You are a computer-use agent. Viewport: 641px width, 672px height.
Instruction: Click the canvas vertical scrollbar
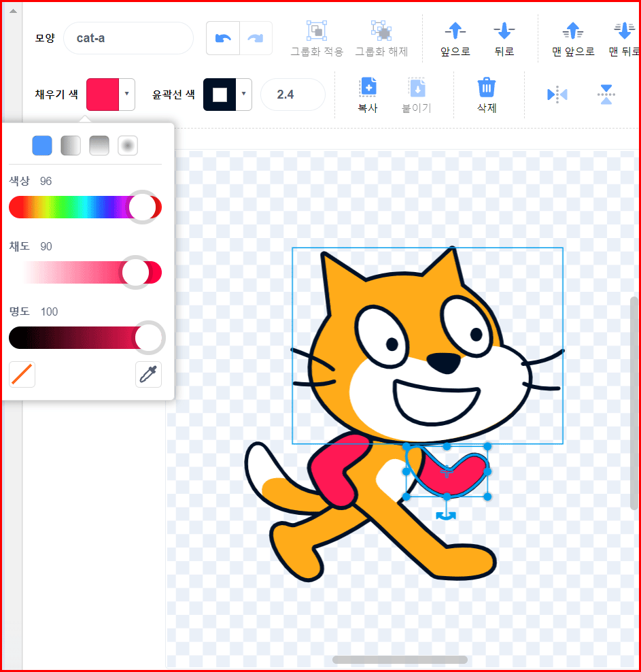click(634, 403)
